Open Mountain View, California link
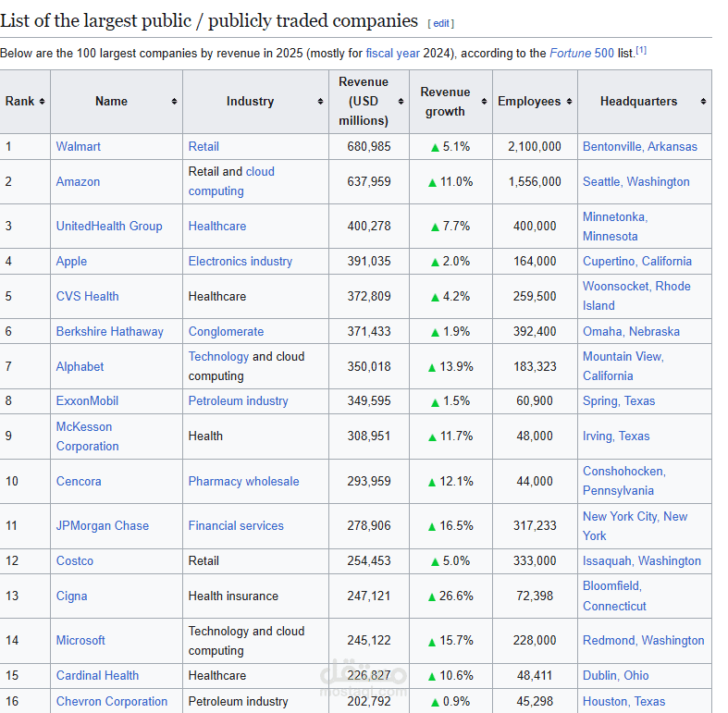 pos(623,366)
